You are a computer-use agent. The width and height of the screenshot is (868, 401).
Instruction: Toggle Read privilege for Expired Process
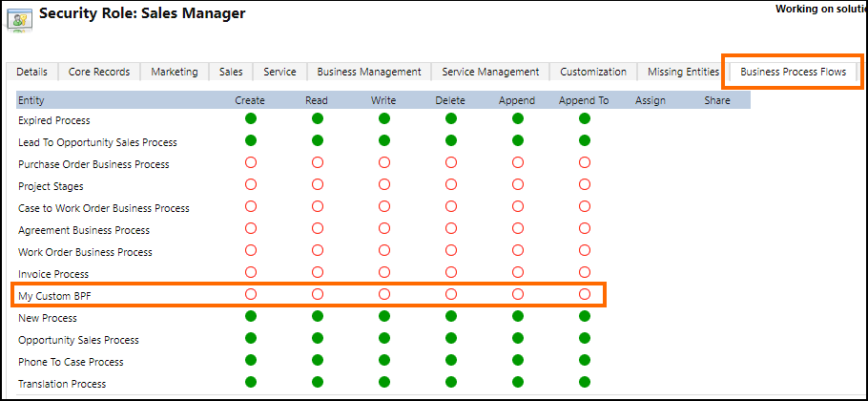point(318,118)
